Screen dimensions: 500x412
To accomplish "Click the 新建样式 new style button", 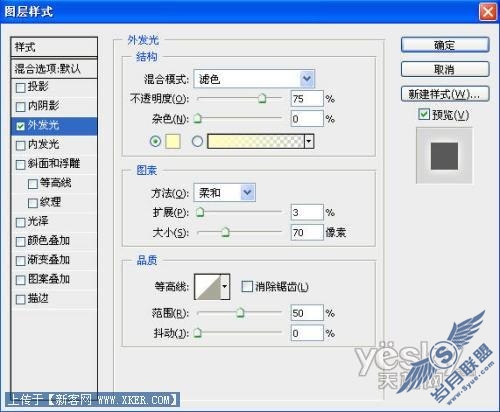I will click(x=445, y=94).
